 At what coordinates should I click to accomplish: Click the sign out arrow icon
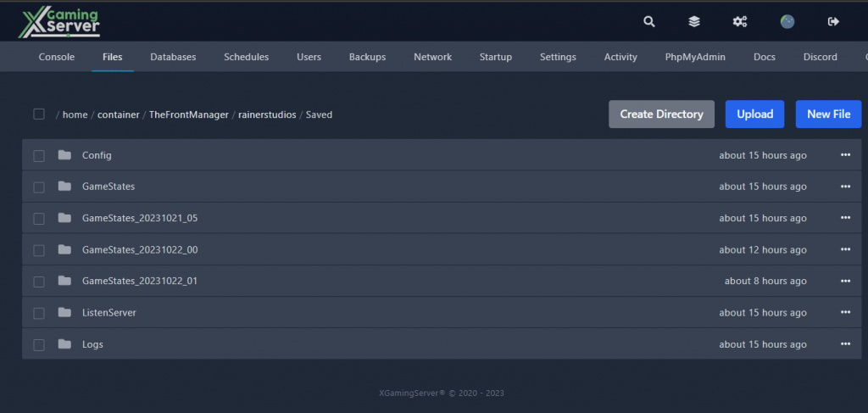tap(833, 21)
